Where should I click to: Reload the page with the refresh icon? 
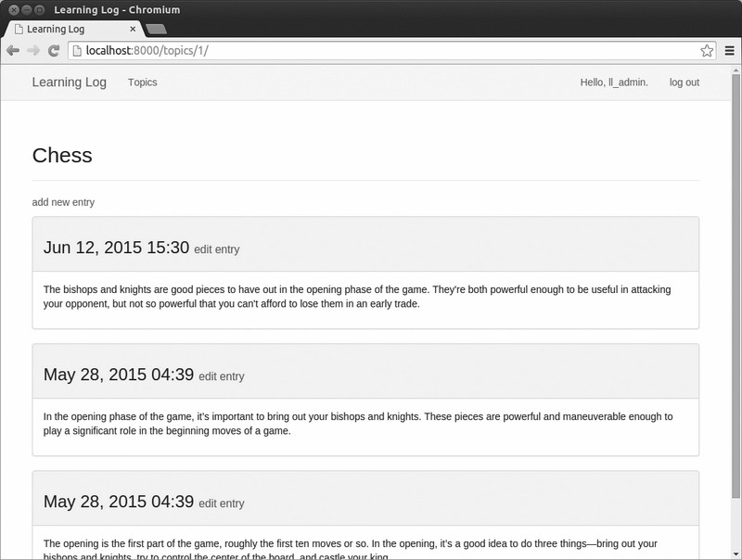(54, 51)
